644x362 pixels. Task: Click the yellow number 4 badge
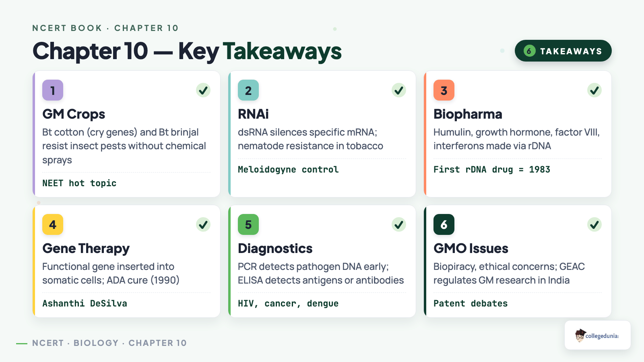point(53,224)
